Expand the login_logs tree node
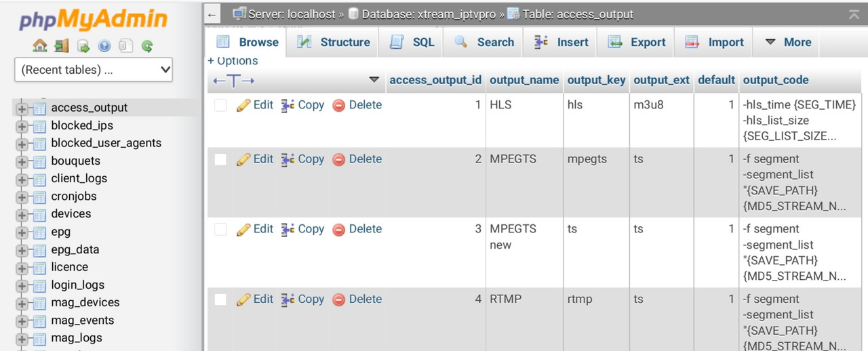This screenshot has height=351, width=868. click(22, 285)
